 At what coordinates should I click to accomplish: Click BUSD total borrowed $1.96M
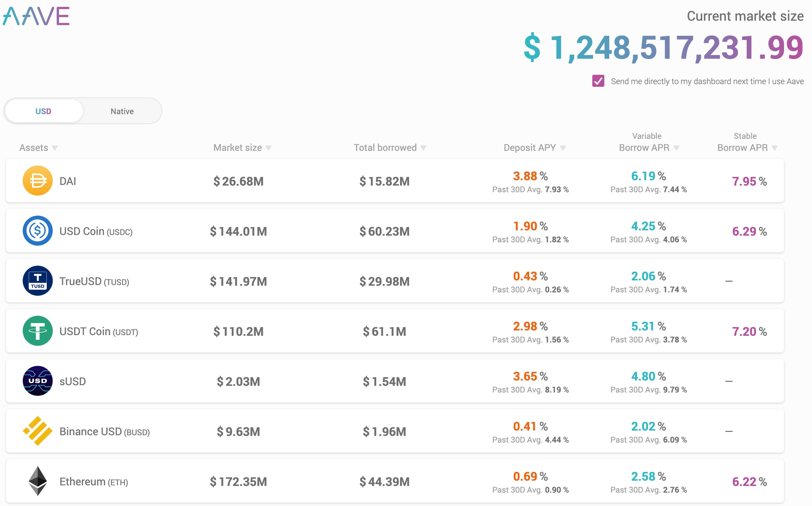(x=385, y=432)
